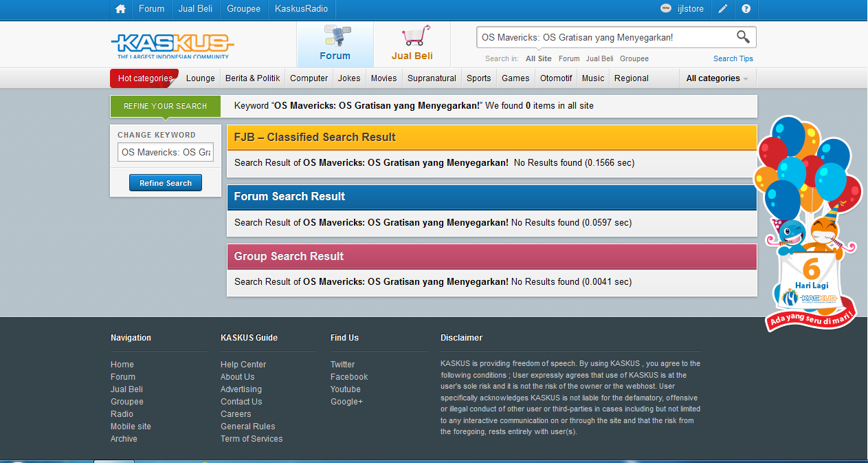Open the Twitter link
868x463 pixels.
pos(342,365)
